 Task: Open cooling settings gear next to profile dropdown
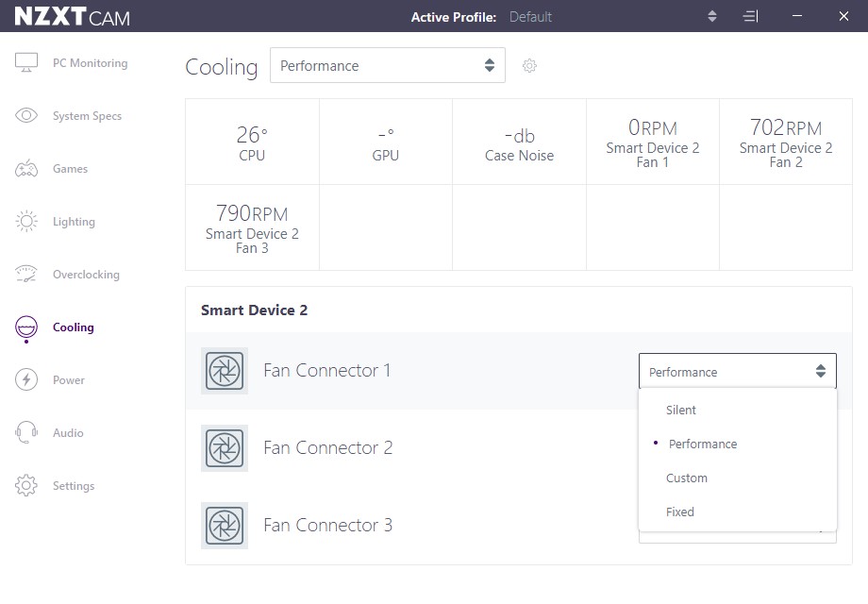click(529, 66)
